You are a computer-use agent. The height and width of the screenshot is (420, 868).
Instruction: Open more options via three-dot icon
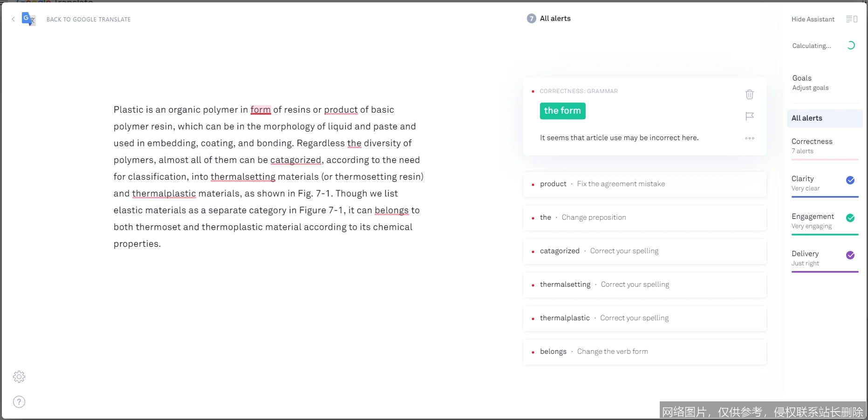(x=749, y=138)
